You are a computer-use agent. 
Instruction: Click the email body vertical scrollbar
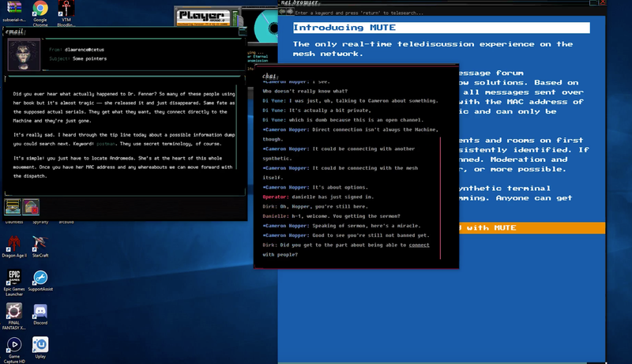(236, 126)
